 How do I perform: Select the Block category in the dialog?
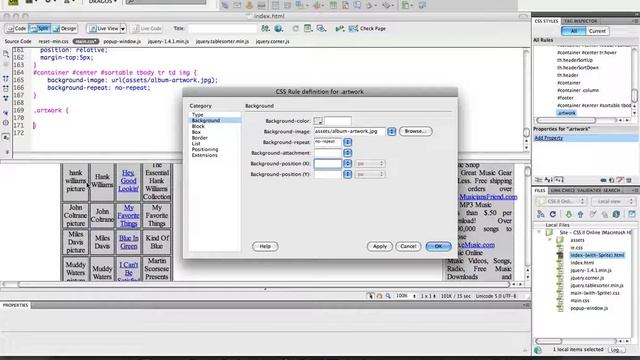(198, 126)
